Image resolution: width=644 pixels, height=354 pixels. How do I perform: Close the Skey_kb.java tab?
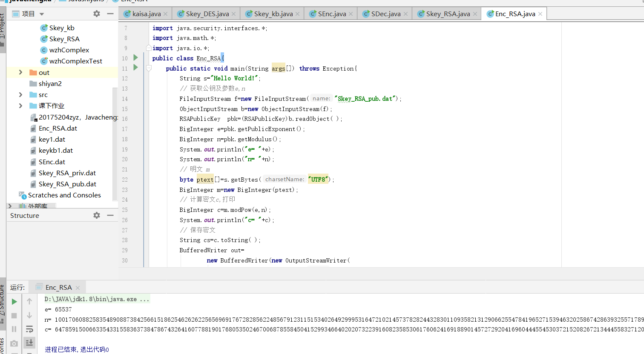pyautogui.click(x=297, y=14)
